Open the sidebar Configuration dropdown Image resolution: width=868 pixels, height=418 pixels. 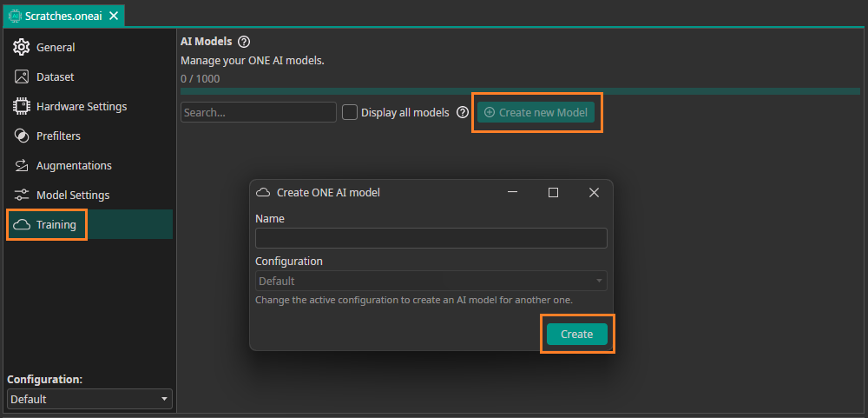pos(89,399)
